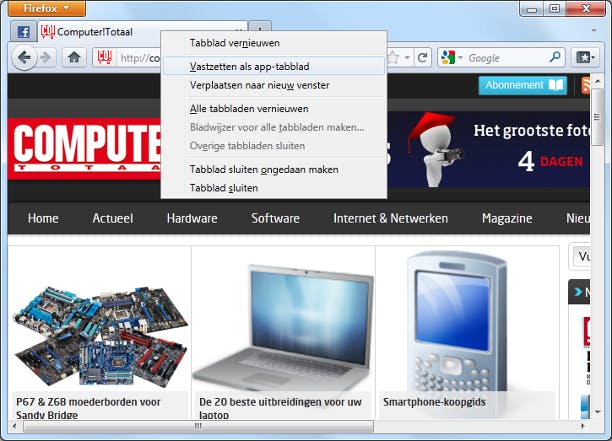Click the vertical scrollbar up arrow
The image size is (612, 441).
(x=597, y=81)
